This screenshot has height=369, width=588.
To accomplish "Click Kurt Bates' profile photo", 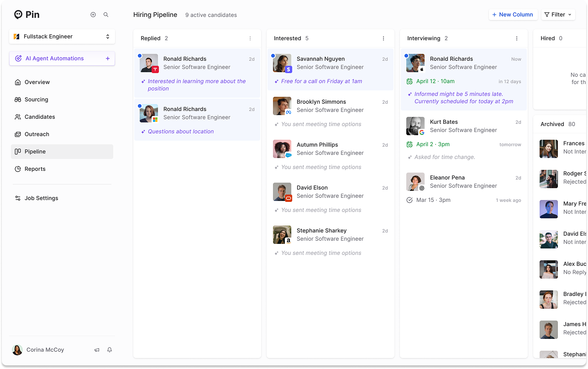I will [415, 126].
